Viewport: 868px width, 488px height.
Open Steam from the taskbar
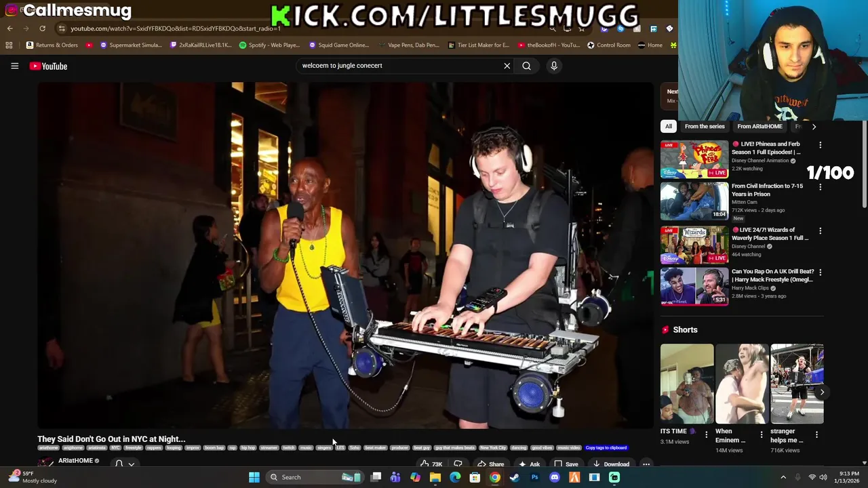[515, 477]
